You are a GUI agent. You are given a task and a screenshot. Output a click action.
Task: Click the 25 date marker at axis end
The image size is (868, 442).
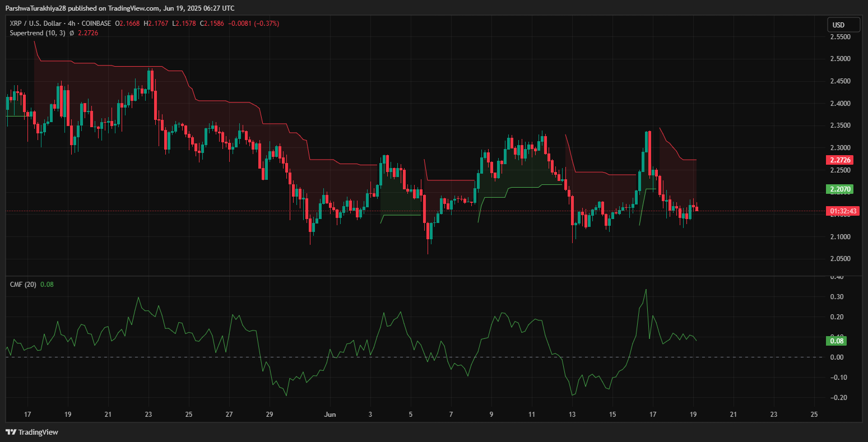click(x=814, y=415)
